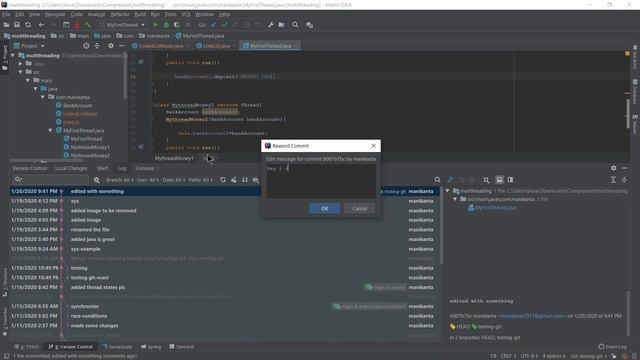Open the Paths: All filter dropdown
The height and width of the screenshot is (360, 640).
pyautogui.click(x=200, y=180)
